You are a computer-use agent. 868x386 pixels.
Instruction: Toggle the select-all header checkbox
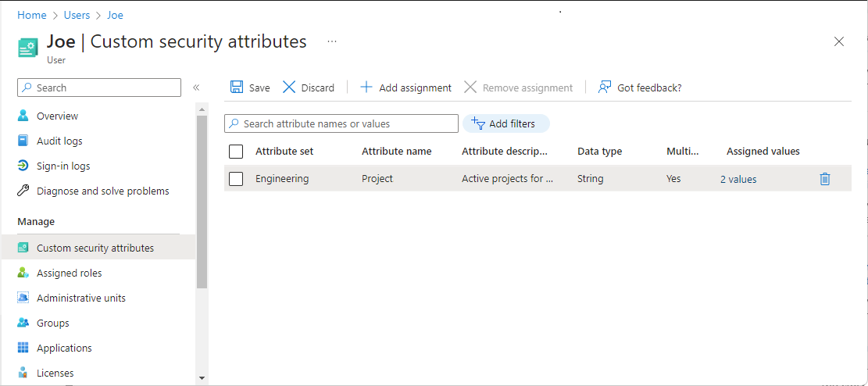(x=236, y=152)
